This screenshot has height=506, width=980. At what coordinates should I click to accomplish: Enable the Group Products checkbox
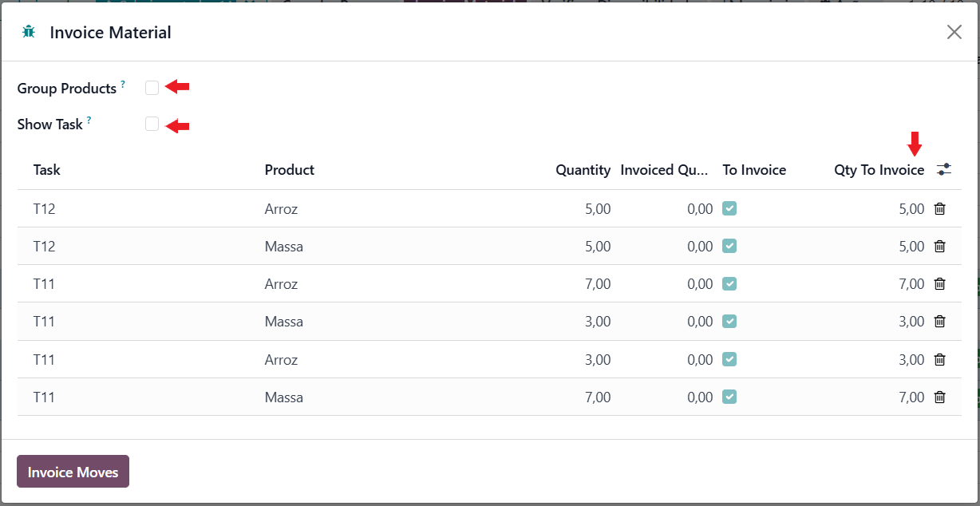(152, 88)
